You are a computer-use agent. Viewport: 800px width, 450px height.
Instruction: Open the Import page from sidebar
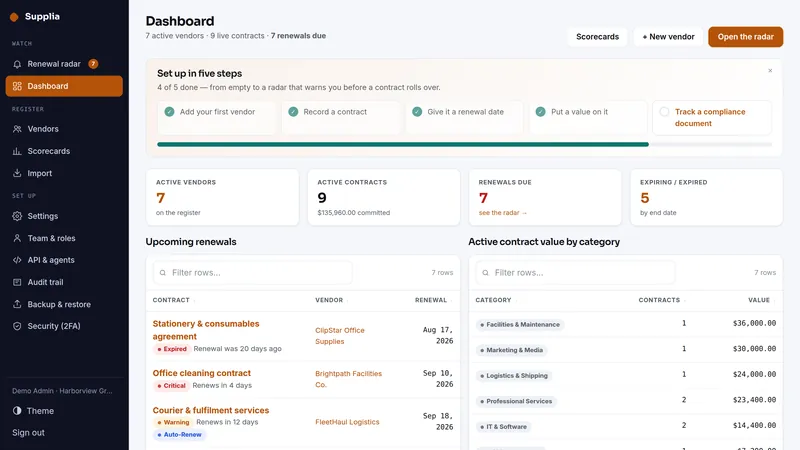tap(64, 173)
